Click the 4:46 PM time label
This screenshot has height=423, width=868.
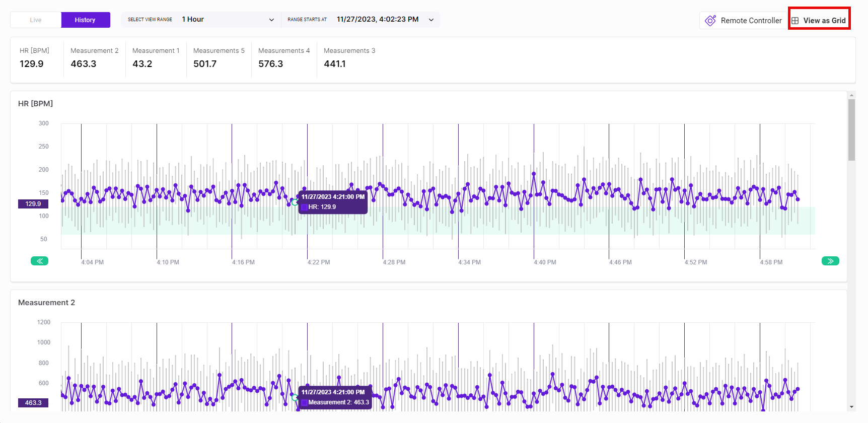tap(620, 262)
